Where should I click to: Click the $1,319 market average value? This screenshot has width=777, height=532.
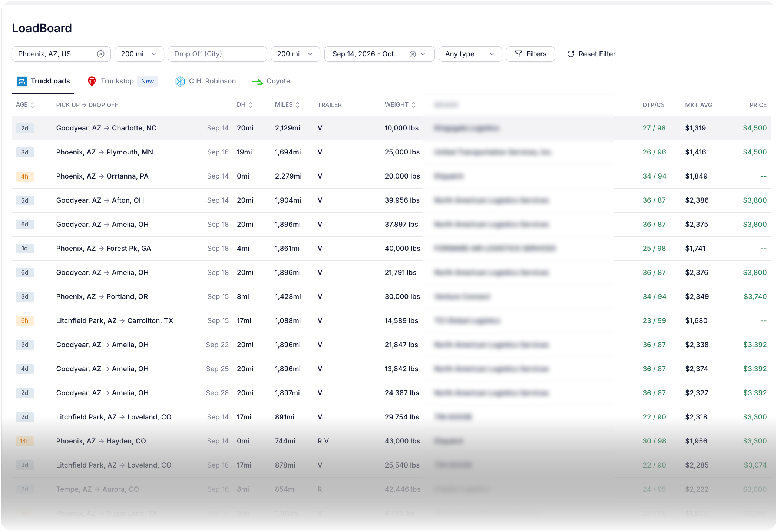(695, 128)
